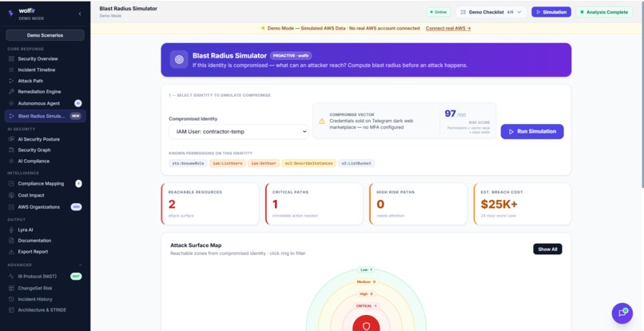Click the Online status indicator
This screenshot has width=644, height=331.
click(x=438, y=12)
